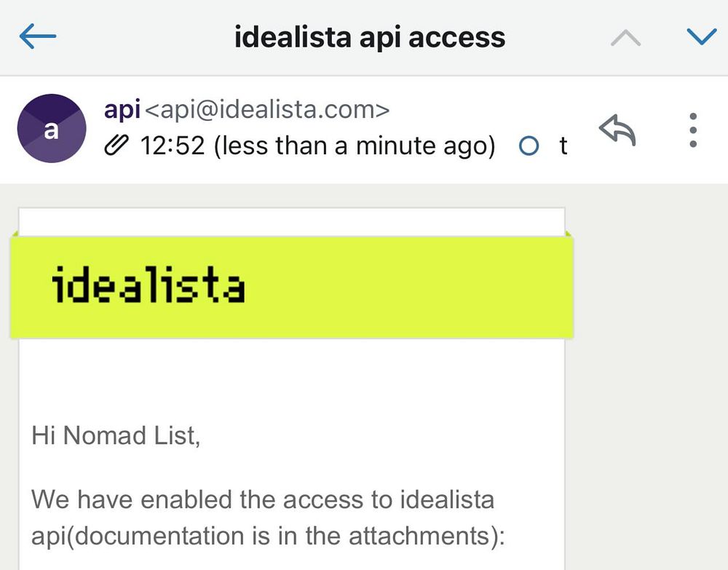Click the word 'idealista' in the body text
The width and height of the screenshot is (728, 570).
[447, 500]
